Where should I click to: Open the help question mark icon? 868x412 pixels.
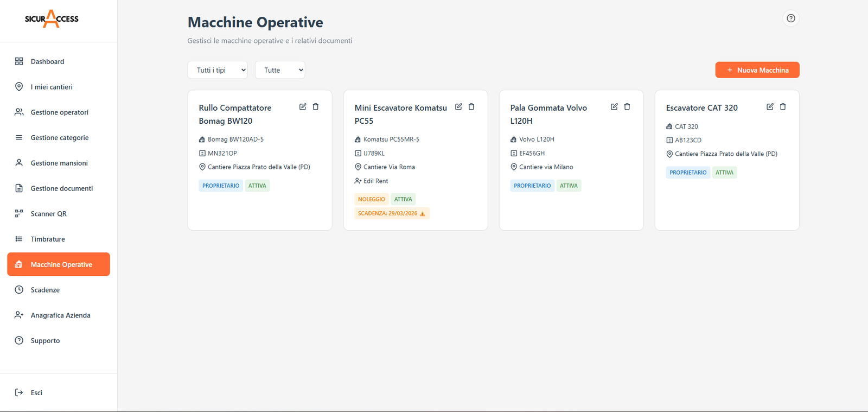click(x=791, y=18)
